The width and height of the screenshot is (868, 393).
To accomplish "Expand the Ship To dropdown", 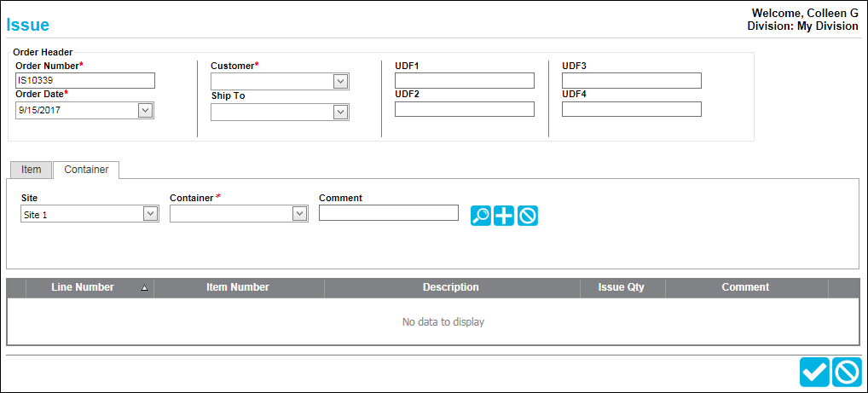I will [340, 112].
